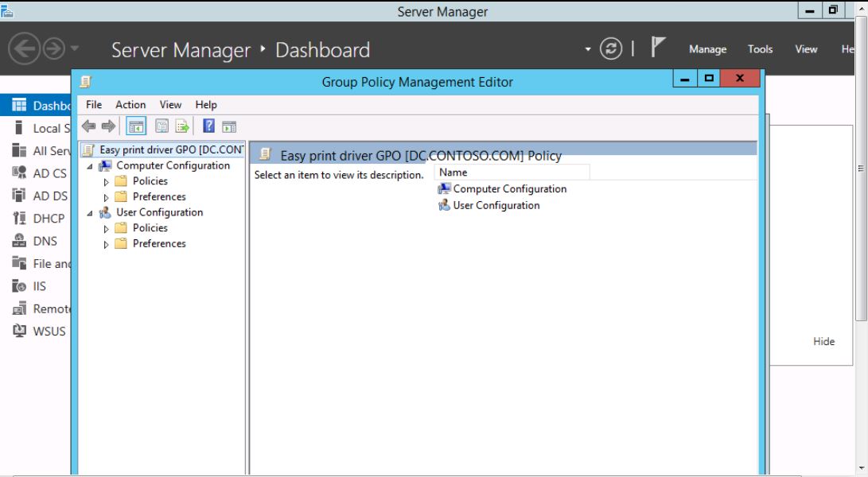Open the Tools menu in Server Manager
Image resolution: width=868 pixels, height=477 pixels.
[x=760, y=49]
